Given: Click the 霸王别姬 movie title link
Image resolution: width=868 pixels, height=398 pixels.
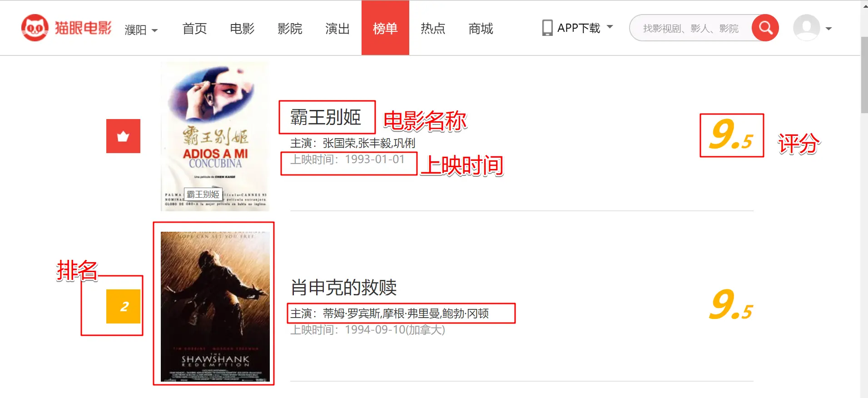Looking at the screenshot, I should (x=326, y=117).
